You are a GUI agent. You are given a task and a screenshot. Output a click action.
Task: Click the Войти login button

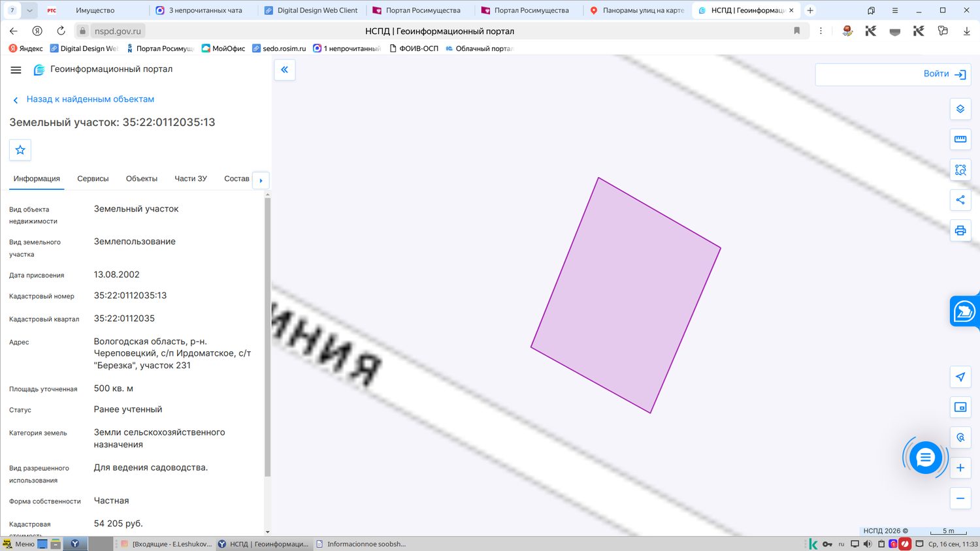(x=893, y=74)
